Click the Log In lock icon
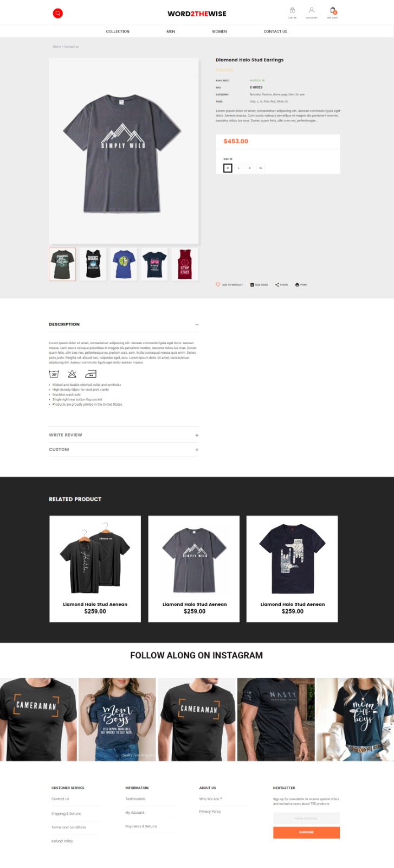The image size is (394, 868). click(292, 10)
